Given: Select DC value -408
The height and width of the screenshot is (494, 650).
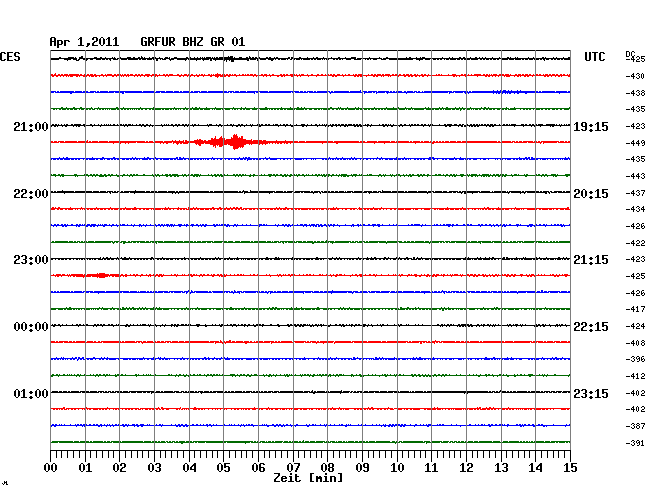Looking at the screenshot, I should [635, 343].
